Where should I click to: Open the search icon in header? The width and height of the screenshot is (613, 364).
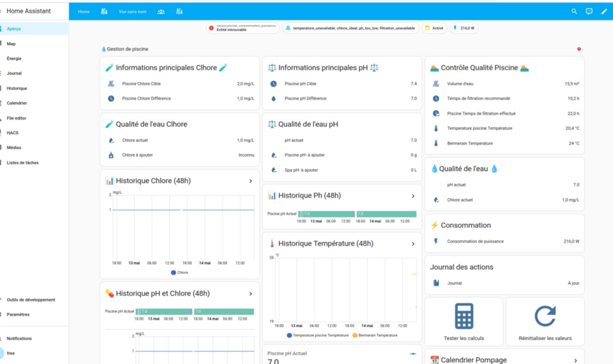pos(574,12)
